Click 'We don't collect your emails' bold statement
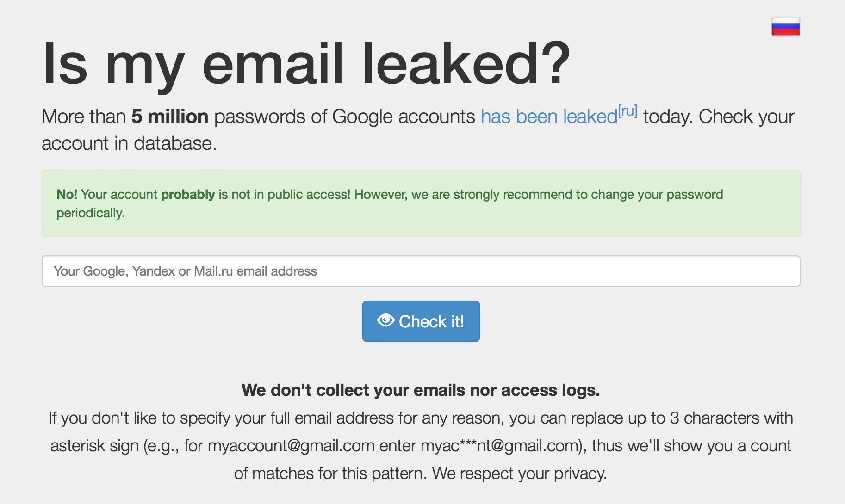The image size is (845, 504). point(420,390)
